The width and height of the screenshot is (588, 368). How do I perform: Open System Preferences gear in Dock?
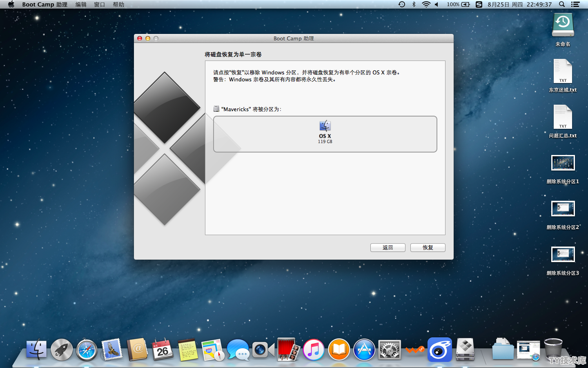pos(390,350)
